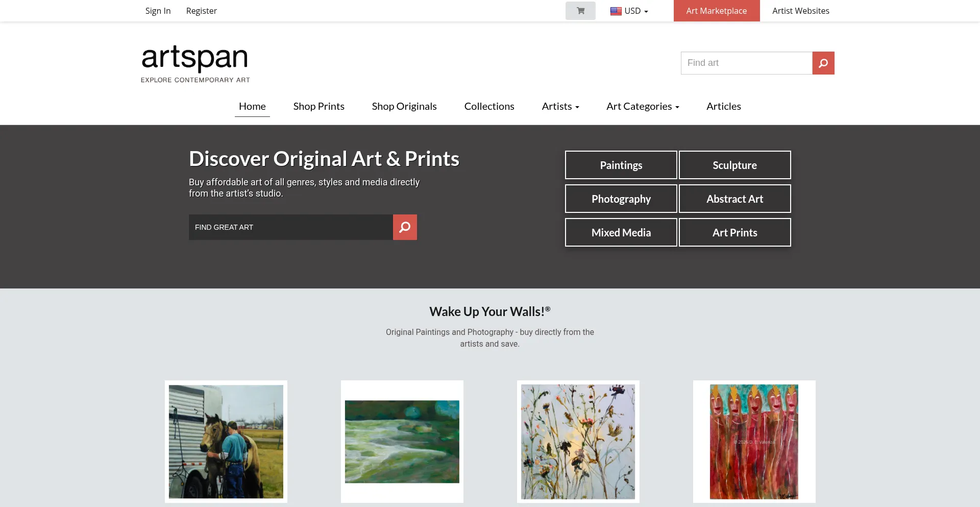980x507 pixels.
Task: Open Shop Originals from the navigation
Action: click(404, 106)
